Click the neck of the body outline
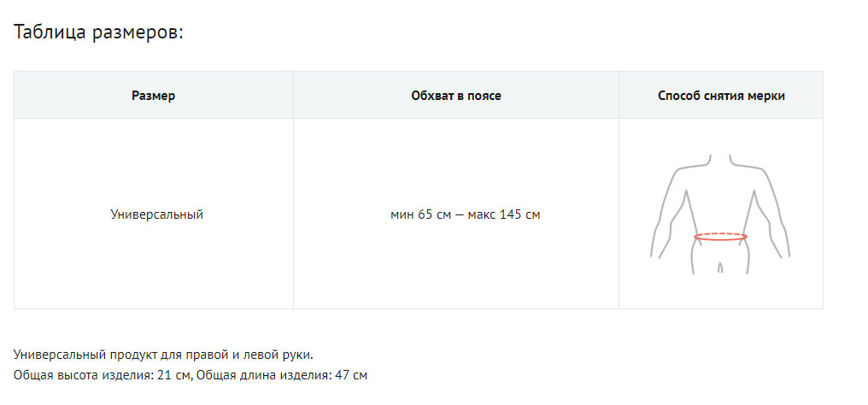 pyautogui.click(x=720, y=160)
